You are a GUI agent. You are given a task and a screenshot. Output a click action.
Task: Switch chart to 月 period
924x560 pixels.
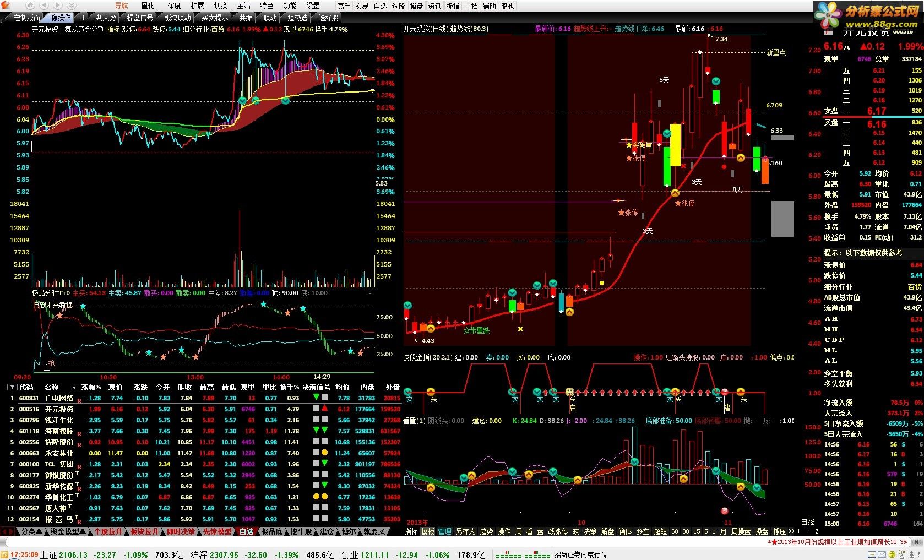click(x=723, y=531)
